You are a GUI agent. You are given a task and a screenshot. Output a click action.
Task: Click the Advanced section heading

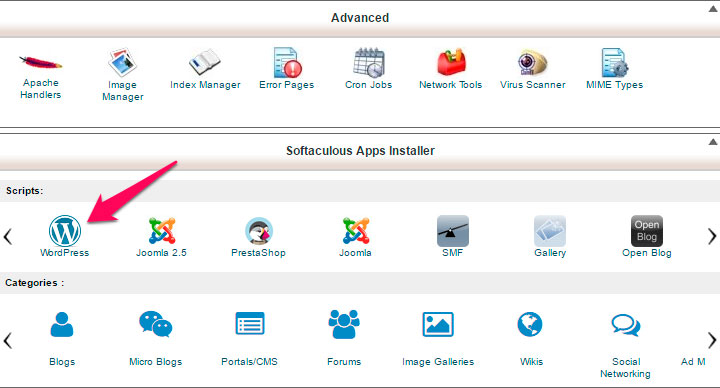pyautogui.click(x=360, y=17)
